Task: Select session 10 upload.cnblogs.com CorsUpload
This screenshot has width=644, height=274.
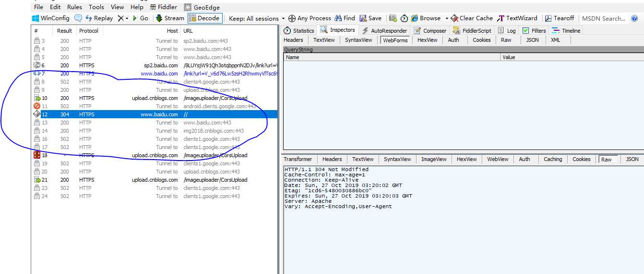Action: click(155, 98)
